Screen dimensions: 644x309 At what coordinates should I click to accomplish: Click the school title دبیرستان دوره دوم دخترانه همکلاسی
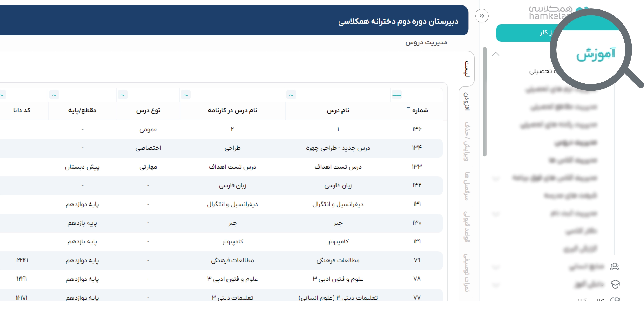tap(398, 21)
